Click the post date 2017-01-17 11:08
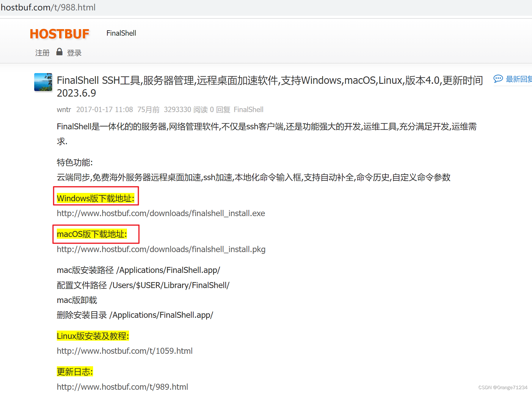 105,110
